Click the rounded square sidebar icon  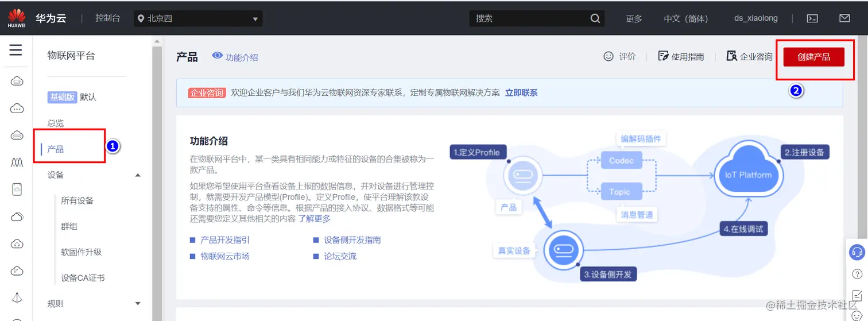(17, 189)
